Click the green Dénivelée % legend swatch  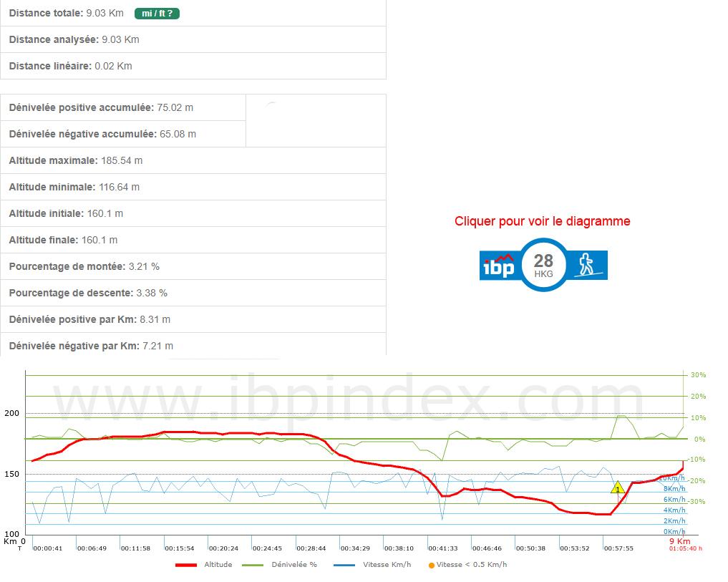(253, 565)
